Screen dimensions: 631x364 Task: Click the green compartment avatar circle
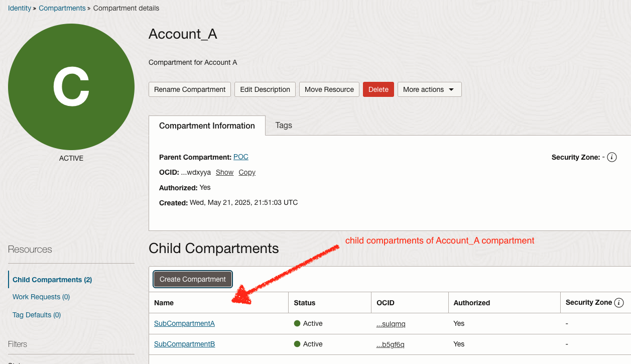[71, 86]
